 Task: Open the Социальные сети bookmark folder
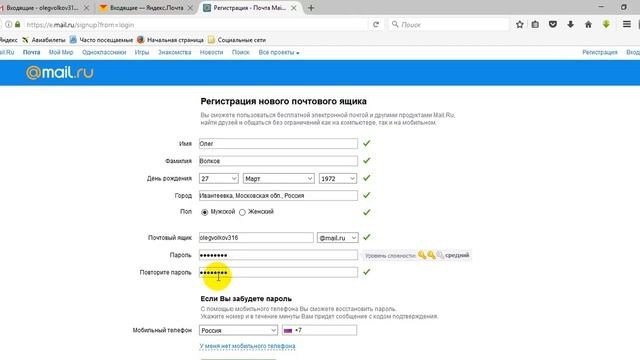pyautogui.click(x=237, y=40)
